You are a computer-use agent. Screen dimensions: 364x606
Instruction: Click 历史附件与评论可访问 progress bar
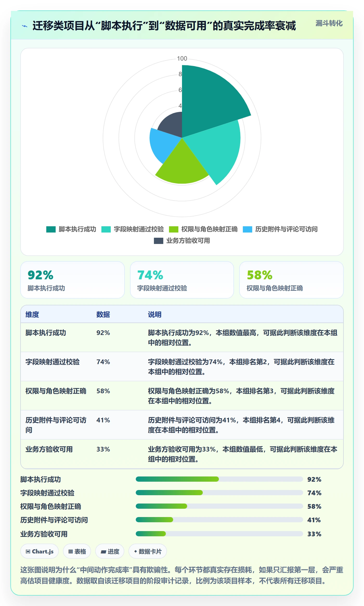(219, 520)
